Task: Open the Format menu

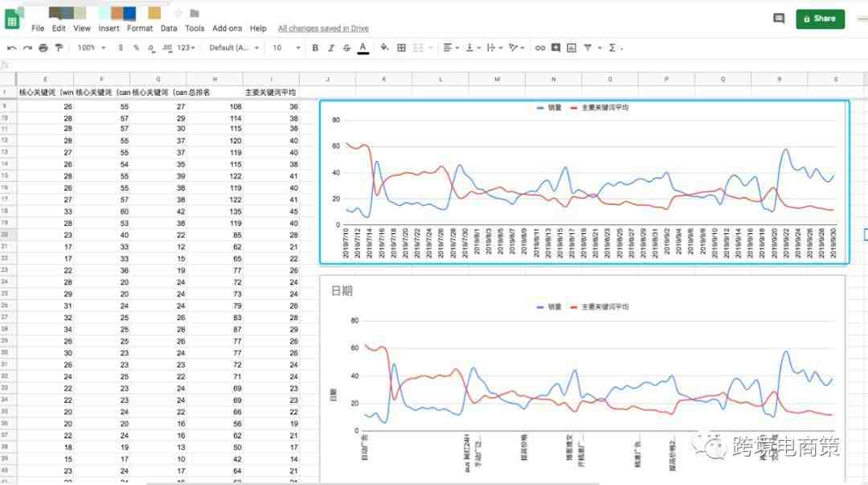Action: pyautogui.click(x=140, y=28)
